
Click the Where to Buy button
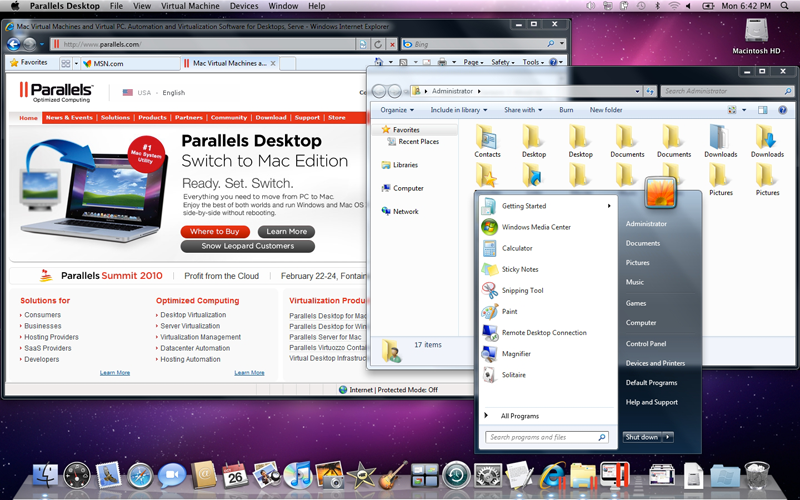[215, 232]
